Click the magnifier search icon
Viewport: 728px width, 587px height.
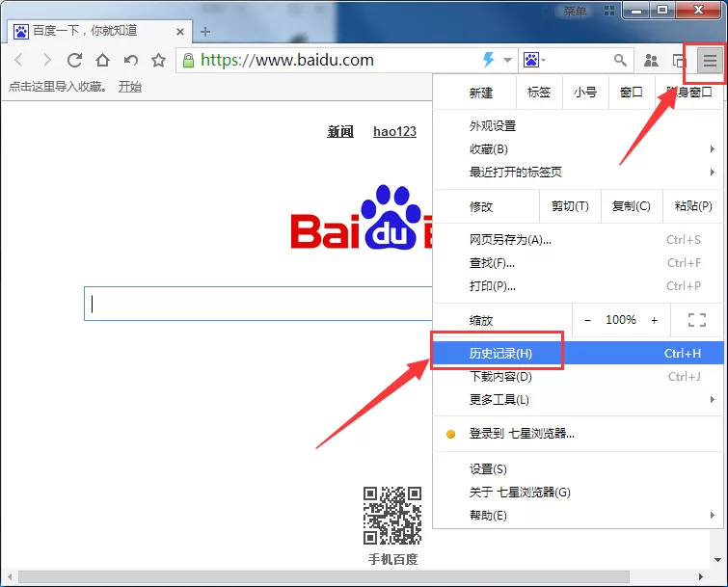(620, 60)
